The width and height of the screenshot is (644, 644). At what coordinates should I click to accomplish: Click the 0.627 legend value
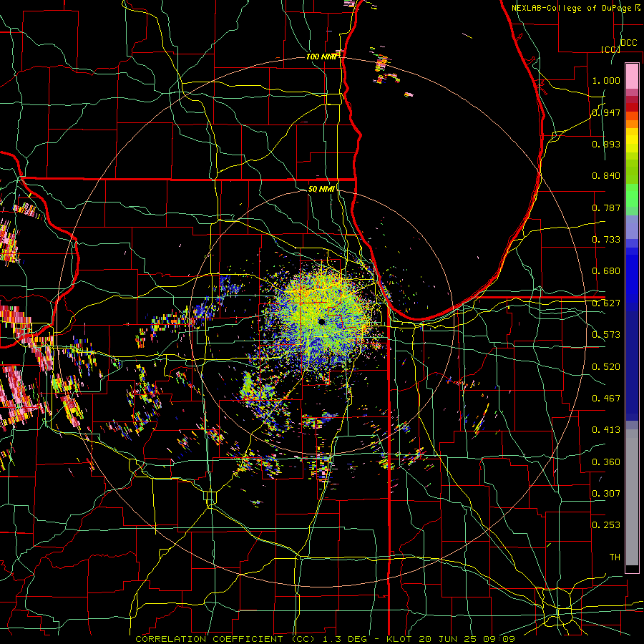606,303
